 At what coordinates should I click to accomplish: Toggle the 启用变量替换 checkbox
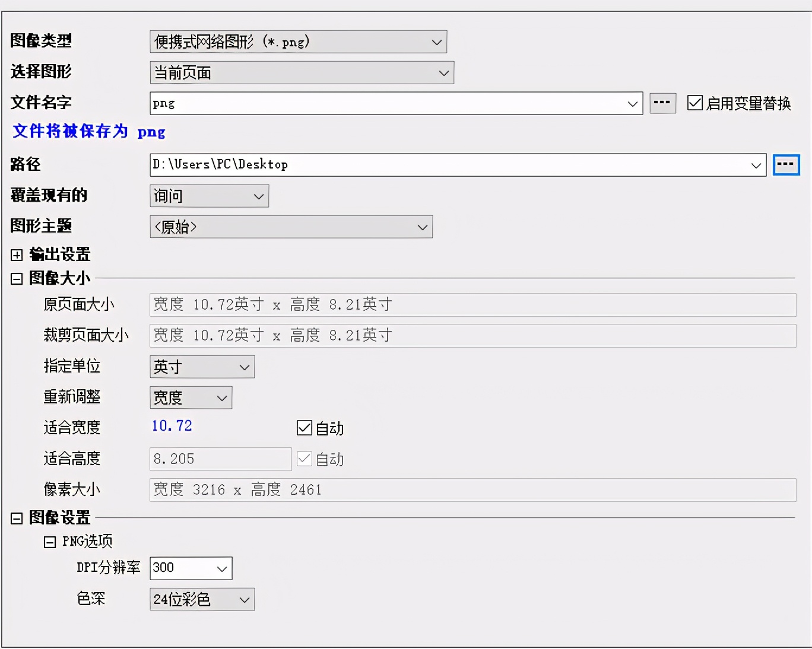[694, 103]
